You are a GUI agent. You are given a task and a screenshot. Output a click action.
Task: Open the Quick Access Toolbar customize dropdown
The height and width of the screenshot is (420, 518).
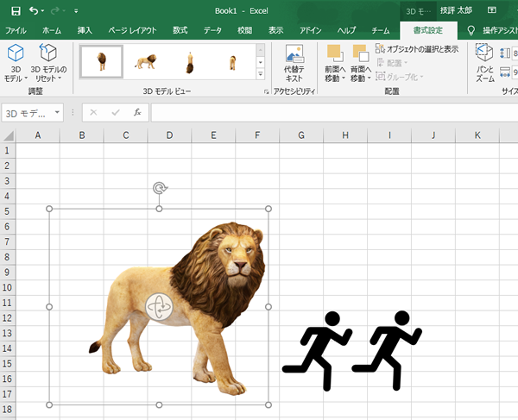point(75,12)
